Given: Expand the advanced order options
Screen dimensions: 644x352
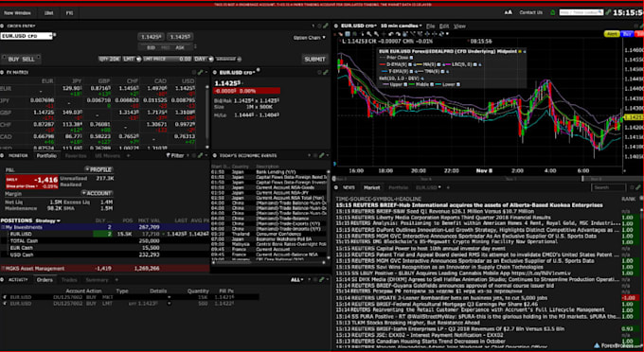Looking at the screenshot, I should [x=228, y=59].
